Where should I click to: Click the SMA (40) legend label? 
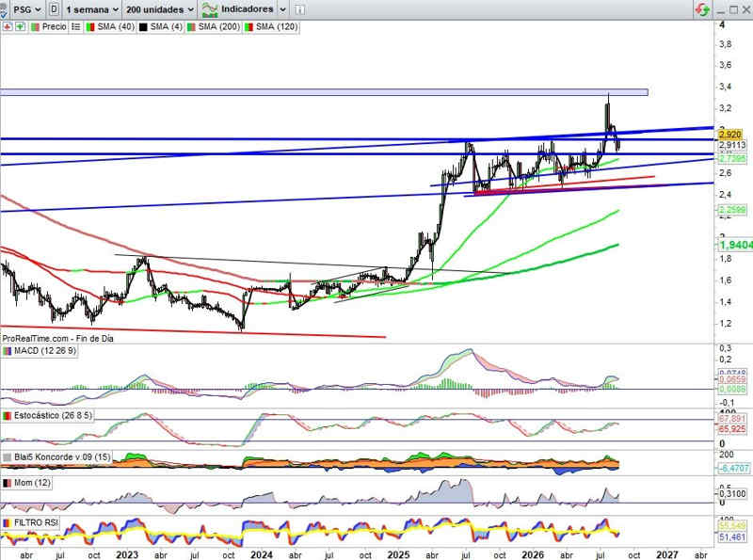tap(116, 27)
